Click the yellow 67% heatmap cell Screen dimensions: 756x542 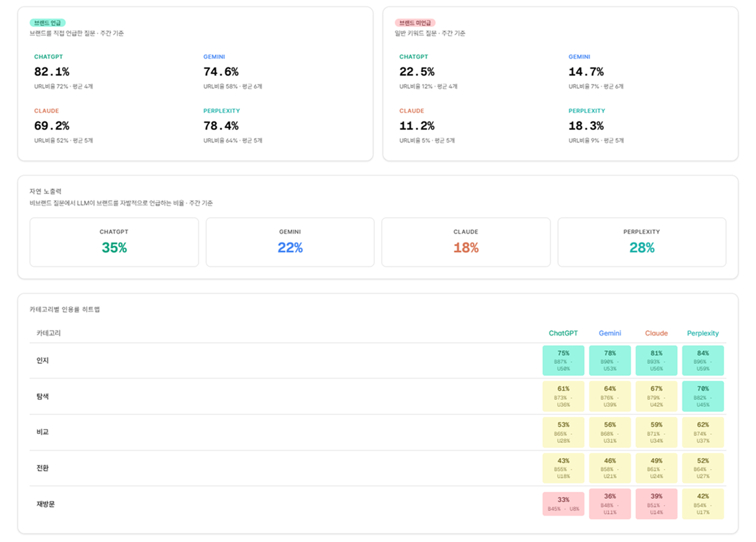(x=657, y=397)
